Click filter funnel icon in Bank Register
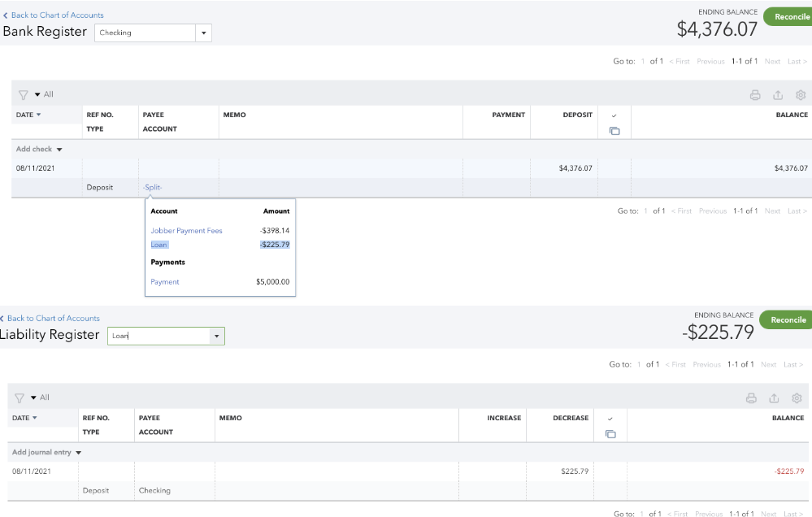 (x=23, y=95)
